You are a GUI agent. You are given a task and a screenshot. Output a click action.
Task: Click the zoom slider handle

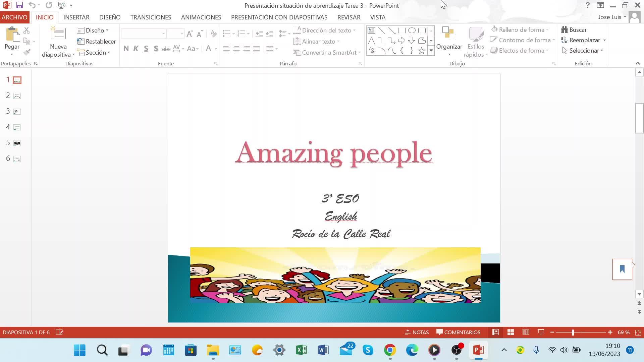pos(573,332)
